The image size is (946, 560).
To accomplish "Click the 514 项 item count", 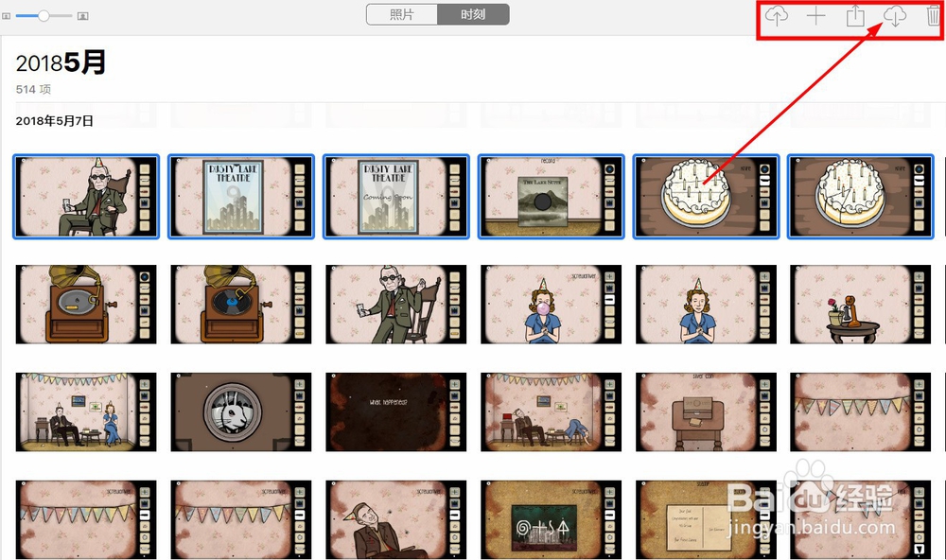I will [x=33, y=89].
